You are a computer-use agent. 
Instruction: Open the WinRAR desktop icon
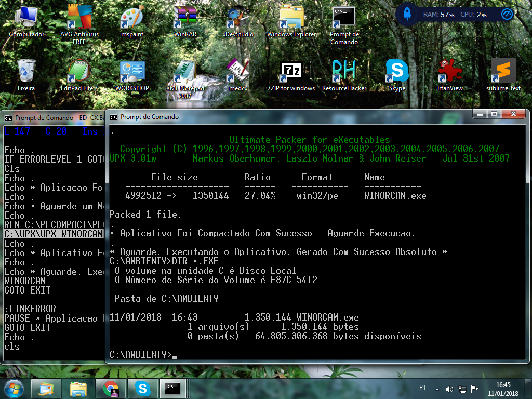click(x=185, y=18)
